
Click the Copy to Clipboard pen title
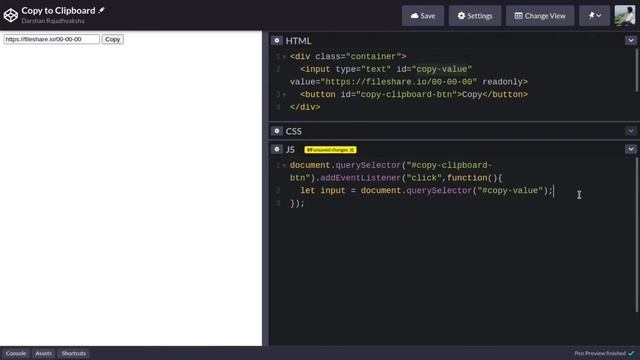58,10
